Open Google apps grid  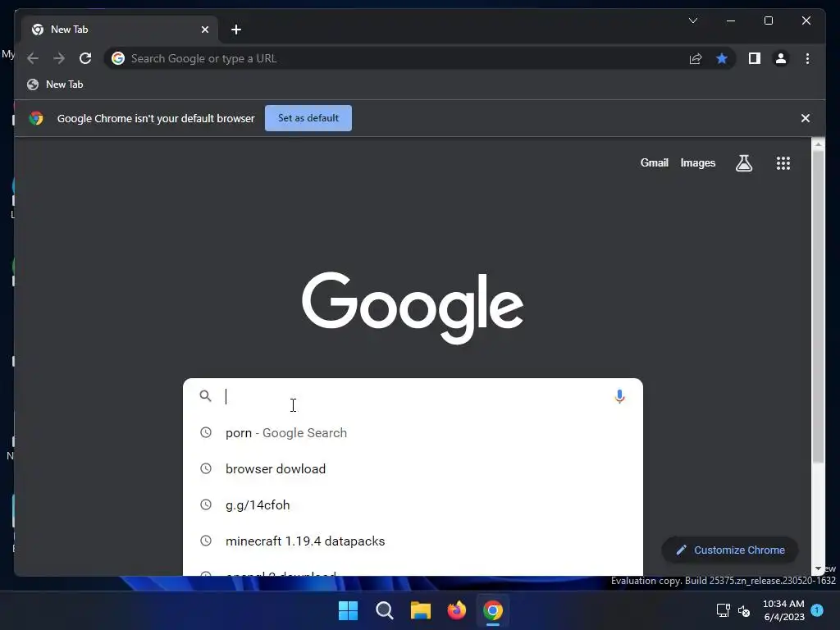click(783, 163)
